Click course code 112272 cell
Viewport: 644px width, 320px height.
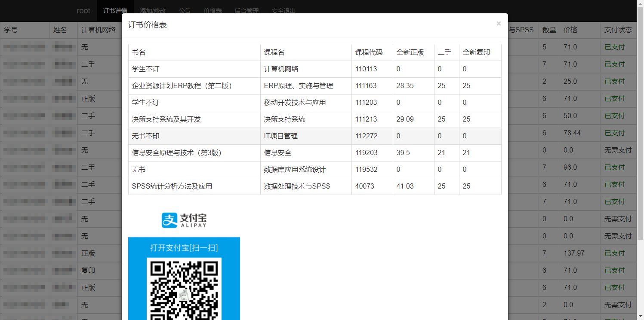(367, 136)
